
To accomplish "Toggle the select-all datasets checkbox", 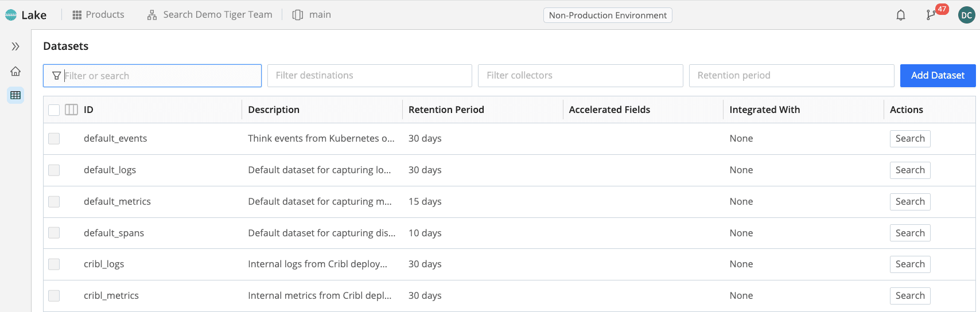I will coord(54,110).
